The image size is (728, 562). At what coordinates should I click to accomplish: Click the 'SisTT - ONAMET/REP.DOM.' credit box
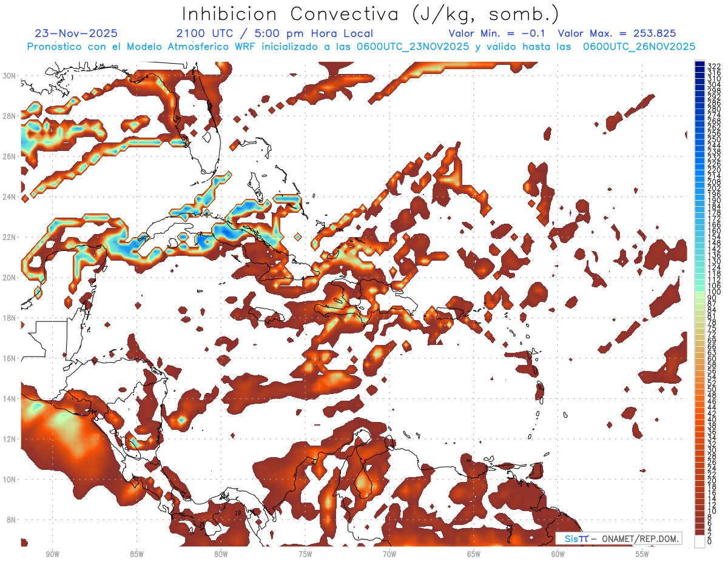coord(619,538)
